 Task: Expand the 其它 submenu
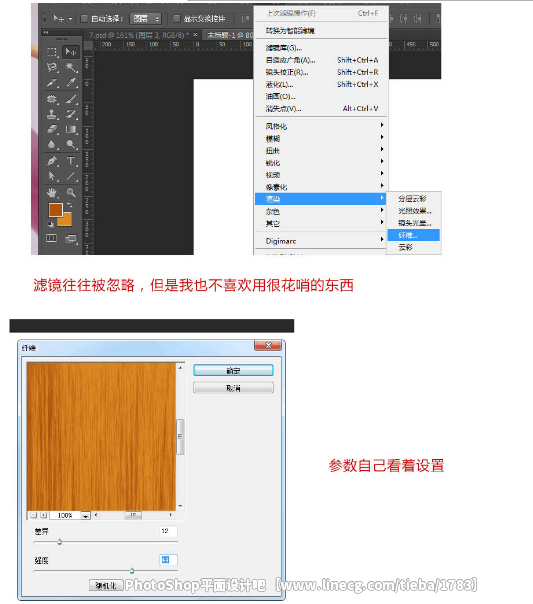tap(320, 223)
